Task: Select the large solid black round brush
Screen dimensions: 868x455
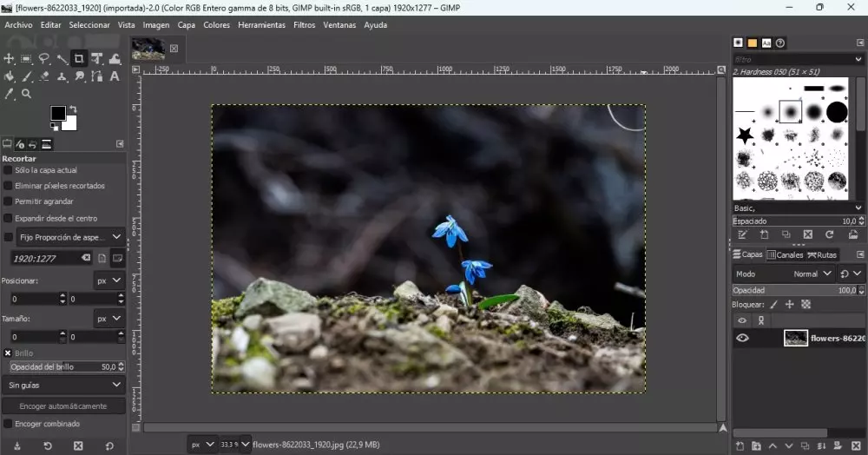Action: coord(837,112)
